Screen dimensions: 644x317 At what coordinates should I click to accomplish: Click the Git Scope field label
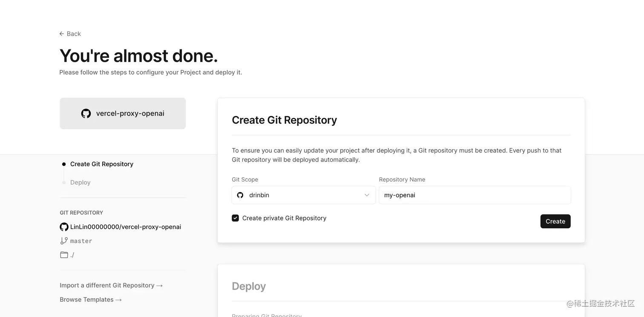(x=245, y=179)
